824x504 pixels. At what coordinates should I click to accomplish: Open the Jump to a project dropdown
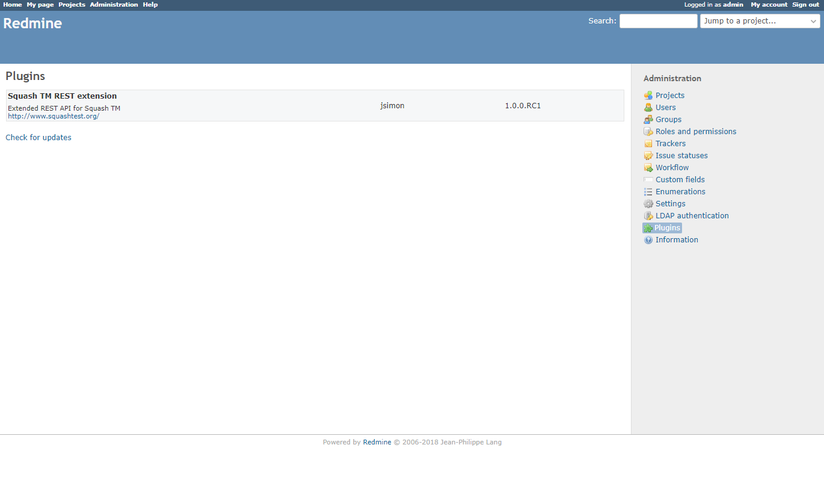coord(759,20)
